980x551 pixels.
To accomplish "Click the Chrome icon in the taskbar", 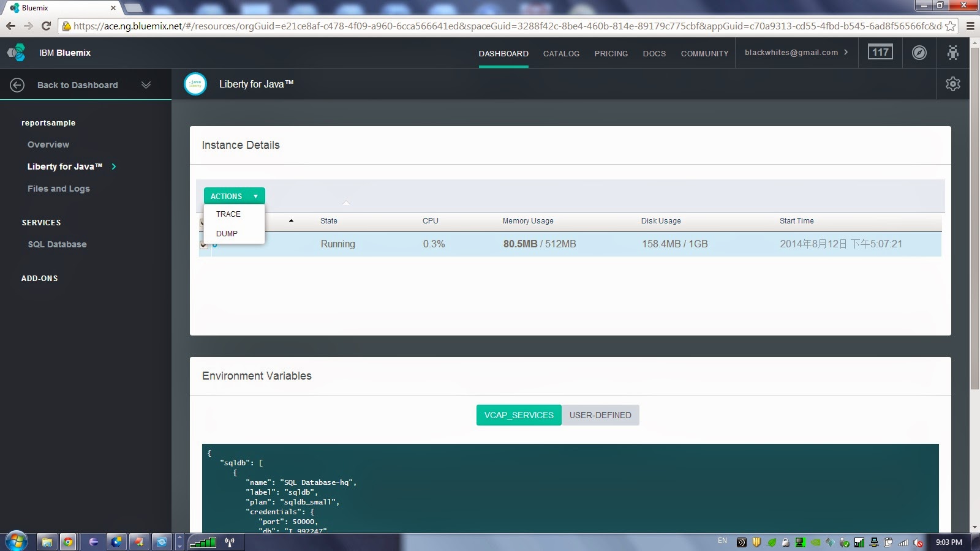I will click(x=68, y=542).
